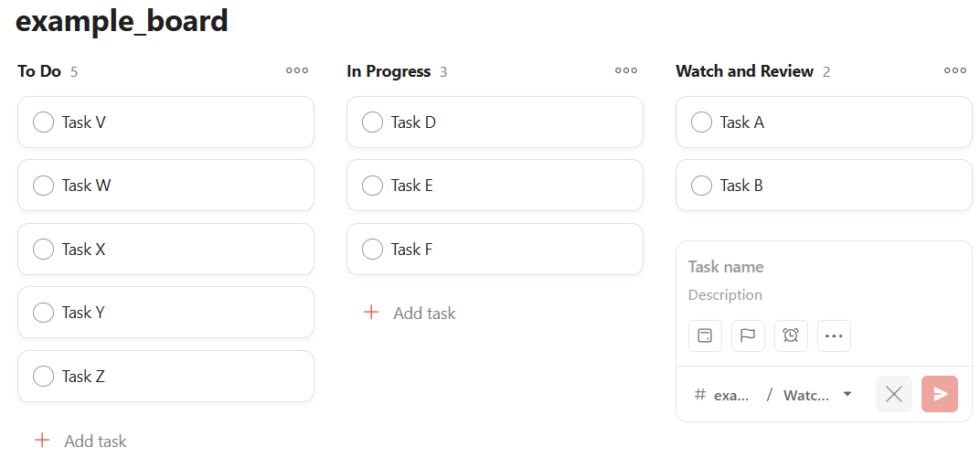Submit task using red send arrow
This screenshot has width=980, height=468.
pos(940,394)
